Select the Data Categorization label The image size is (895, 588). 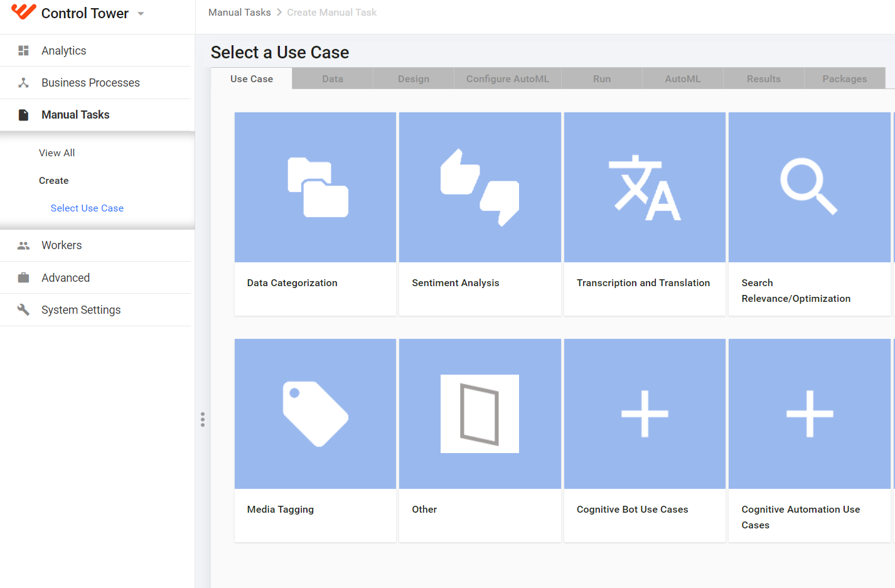click(292, 283)
